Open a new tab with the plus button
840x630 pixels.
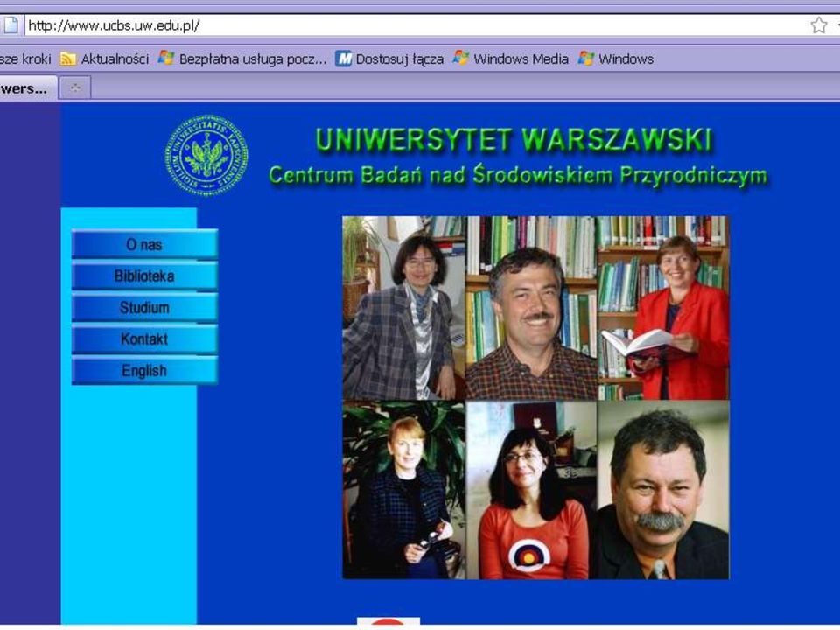pyautogui.click(x=75, y=87)
